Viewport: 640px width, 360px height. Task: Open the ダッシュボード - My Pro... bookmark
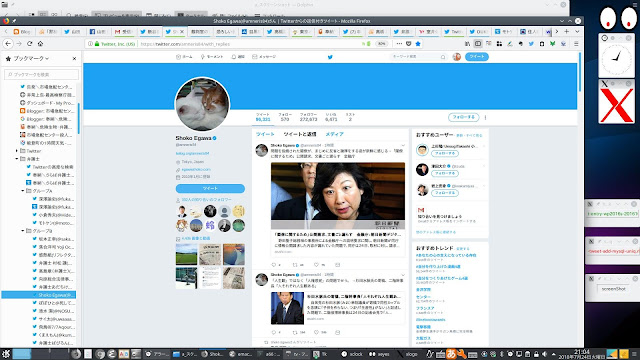[x=47, y=103]
